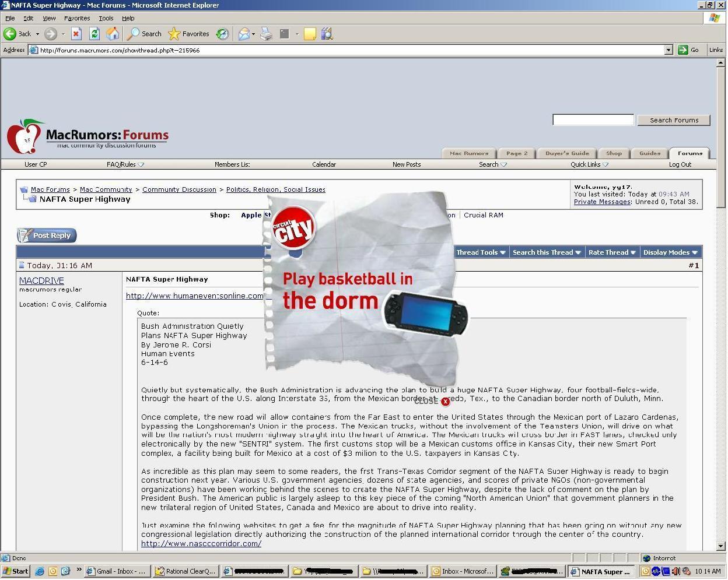Viewport: 728px width, 580px height.
Task: Switch to Rational ClearQuest taskbar item
Action: point(185,571)
